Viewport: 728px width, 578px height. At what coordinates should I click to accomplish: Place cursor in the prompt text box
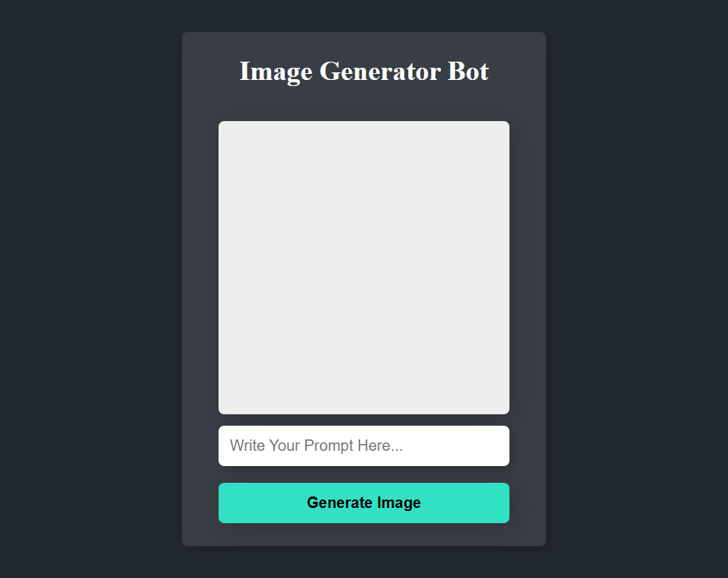point(363,445)
